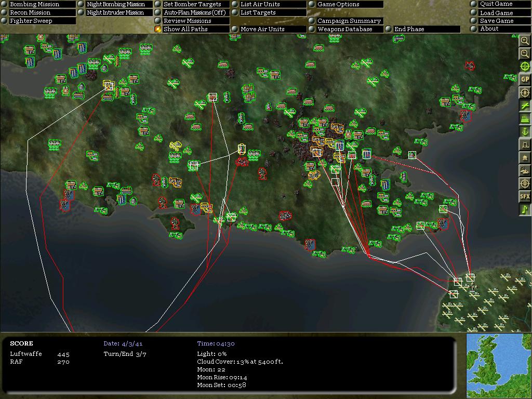Toggle the anchor port icon
Viewport: 532px width, 399px height.
point(525,131)
